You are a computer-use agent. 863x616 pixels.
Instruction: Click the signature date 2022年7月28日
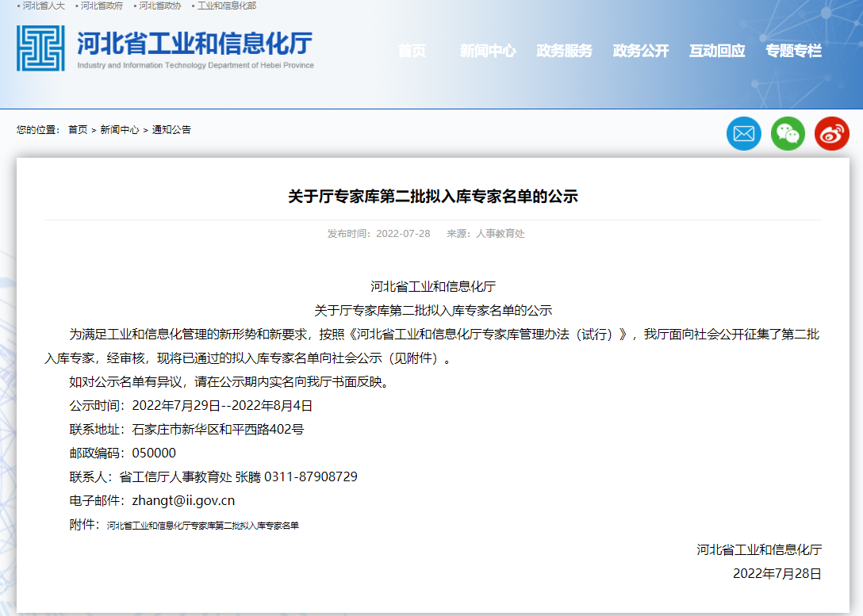pos(777,574)
